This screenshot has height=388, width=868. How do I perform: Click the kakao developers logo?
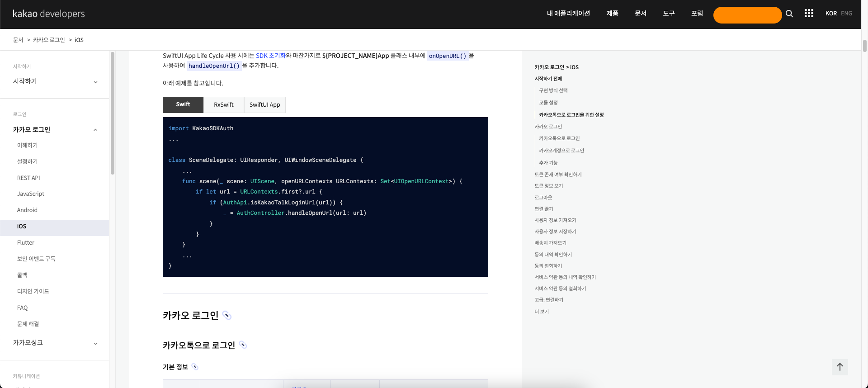(x=48, y=14)
